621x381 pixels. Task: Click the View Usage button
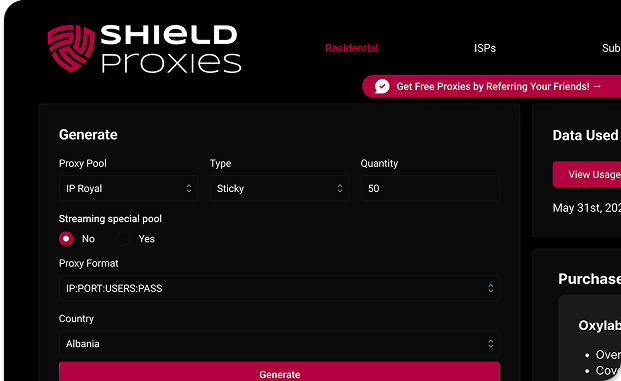coord(587,174)
